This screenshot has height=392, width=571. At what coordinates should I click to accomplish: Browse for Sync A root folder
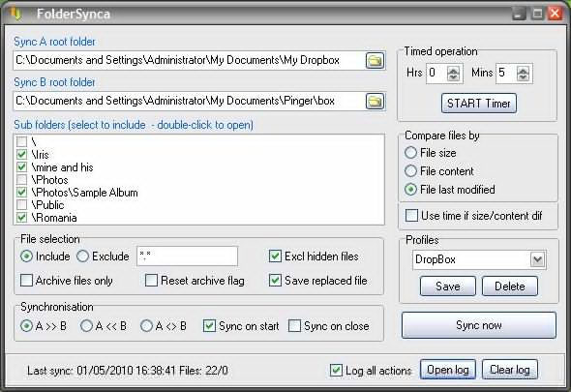(375, 60)
